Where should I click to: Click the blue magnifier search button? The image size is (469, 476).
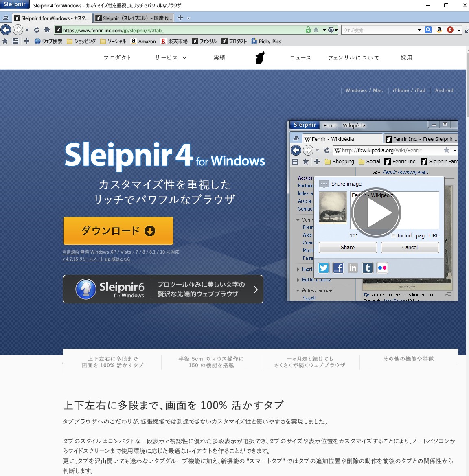coord(428,30)
